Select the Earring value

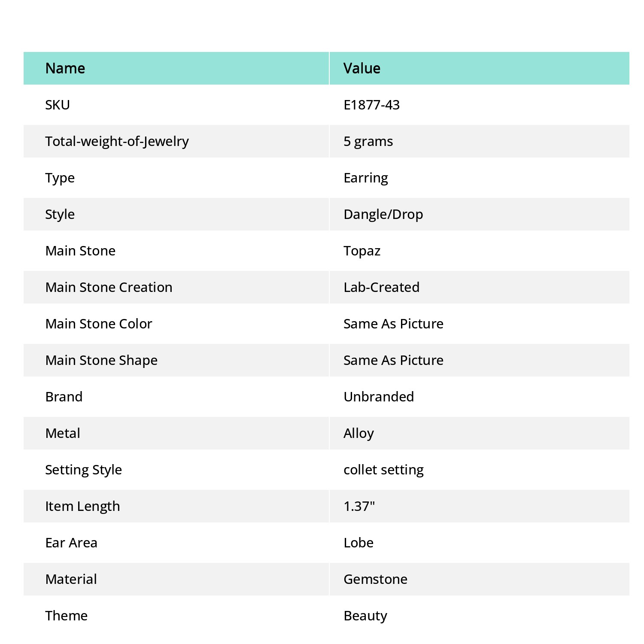(x=366, y=178)
